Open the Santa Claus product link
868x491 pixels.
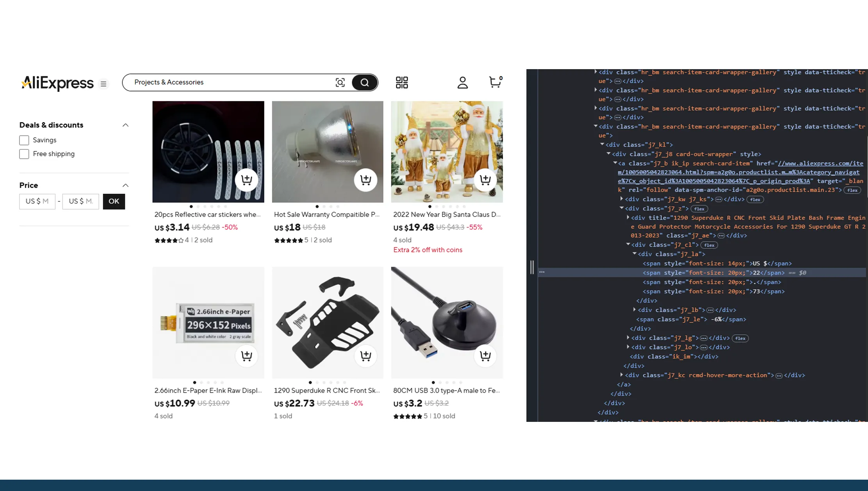tap(447, 214)
